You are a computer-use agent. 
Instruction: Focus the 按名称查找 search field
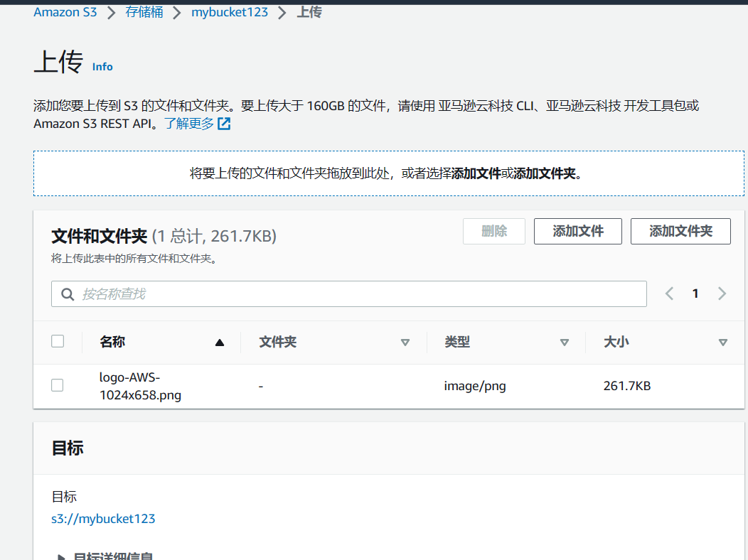click(x=348, y=294)
